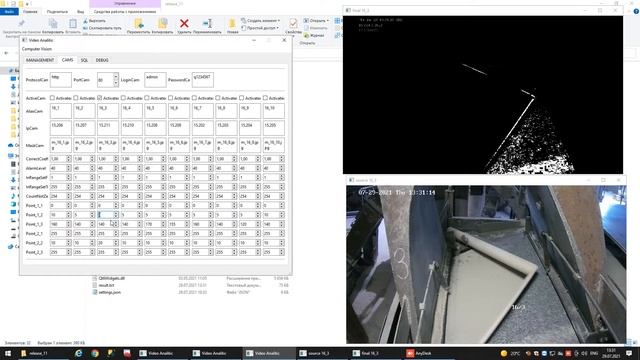
Task: Click the Copy to folder icon in ribbon
Action: (162, 24)
